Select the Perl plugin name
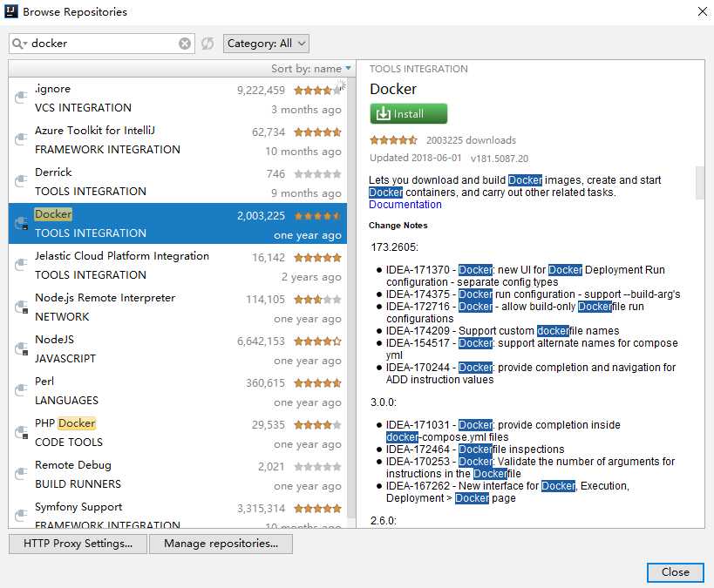Viewport: 714px width, 588px height. coord(44,382)
